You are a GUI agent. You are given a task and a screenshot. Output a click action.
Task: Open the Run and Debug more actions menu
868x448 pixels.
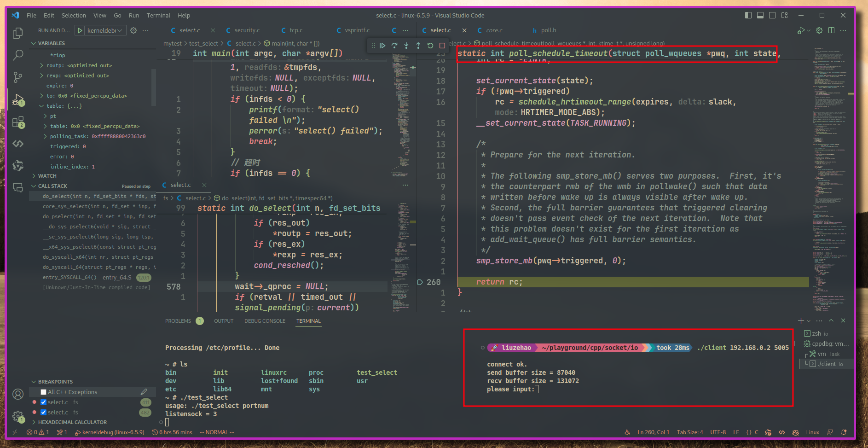click(145, 30)
